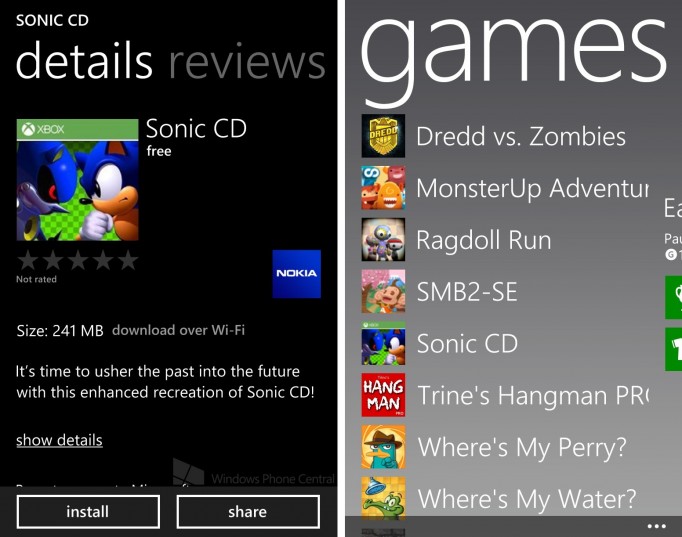Screen dimensions: 682x537
Task: Expand the app bar ellipsis menu
Action: point(656,526)
